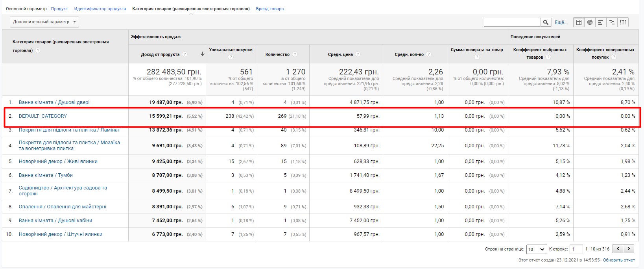The image size is (644, 269).
Task: Click the table search input field
Action: click(512, 22)
